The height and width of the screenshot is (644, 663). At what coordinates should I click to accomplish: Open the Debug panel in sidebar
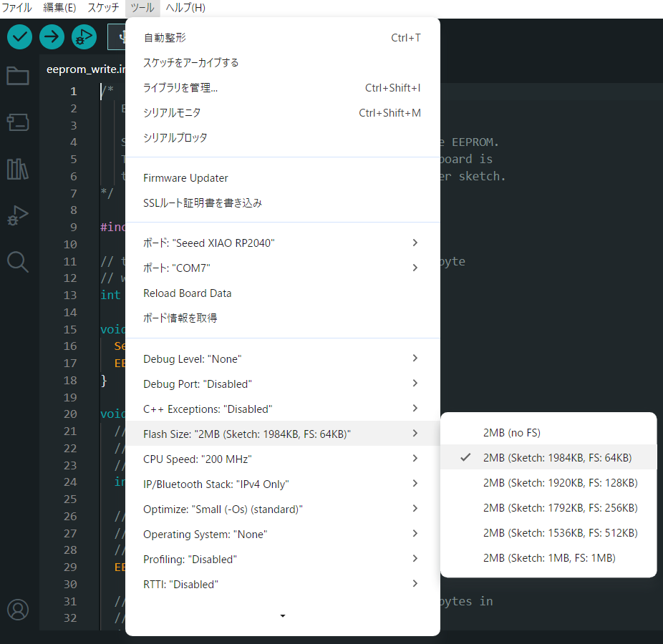[x=18, y=215]
